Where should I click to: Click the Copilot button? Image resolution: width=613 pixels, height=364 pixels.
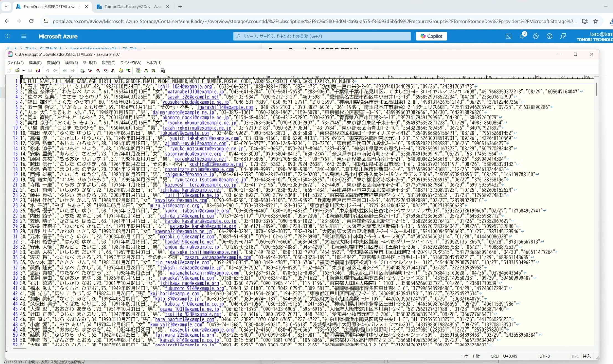[x=431, y=36]
